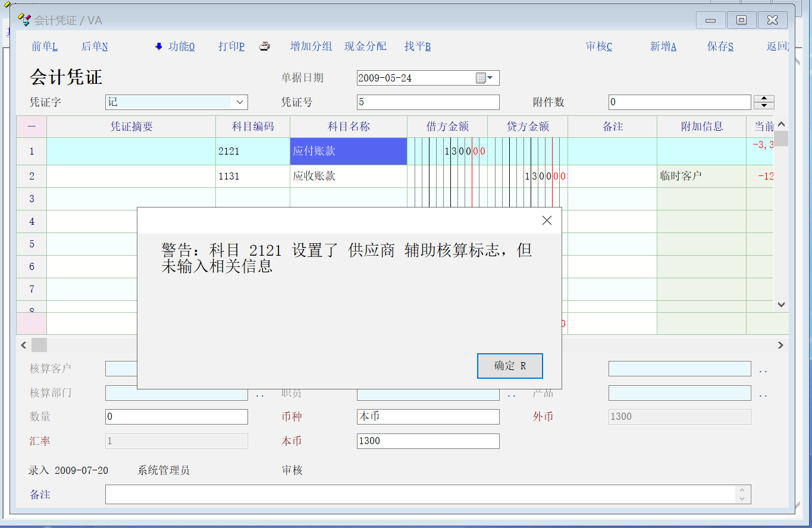The width and height of the screenshot is (812, 528).
Task: Click the 科目编码 column header
Action: 253,127
